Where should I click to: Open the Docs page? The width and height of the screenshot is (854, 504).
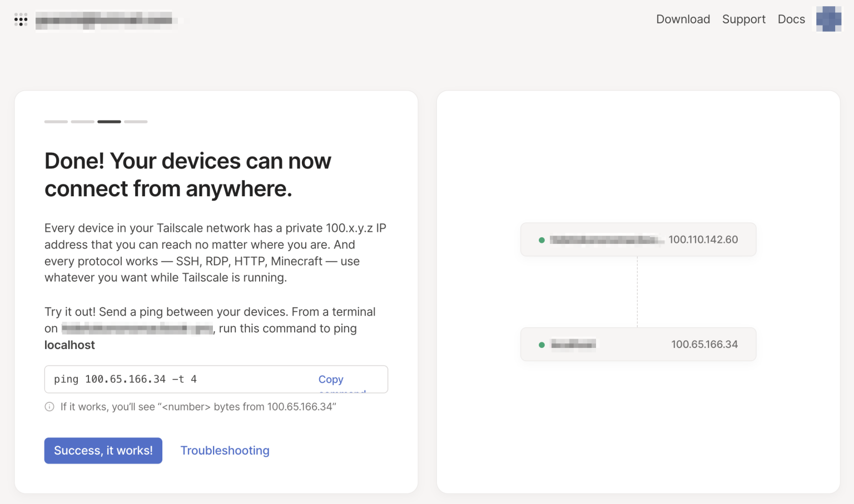(x=791, y=19)
